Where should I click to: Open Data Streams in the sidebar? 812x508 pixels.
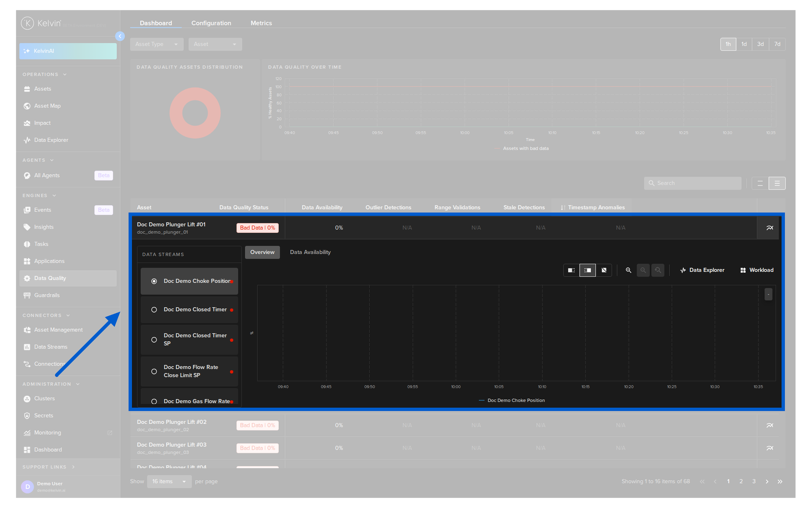(68, 347)
